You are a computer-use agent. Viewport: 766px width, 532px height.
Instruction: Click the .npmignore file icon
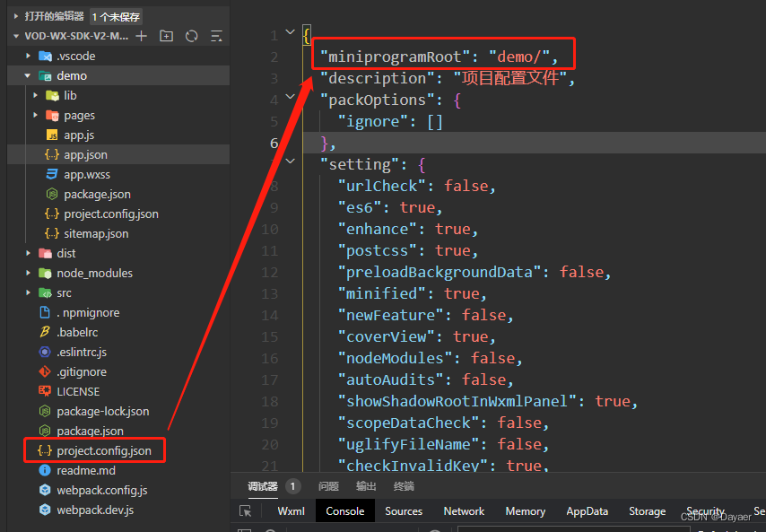45,313
